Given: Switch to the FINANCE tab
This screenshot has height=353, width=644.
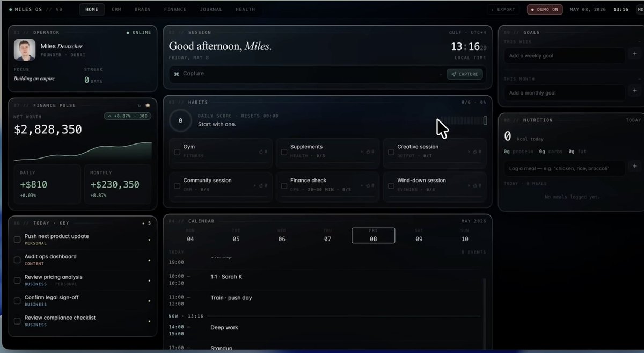Looking at the screenshot, I should [175, 9].
